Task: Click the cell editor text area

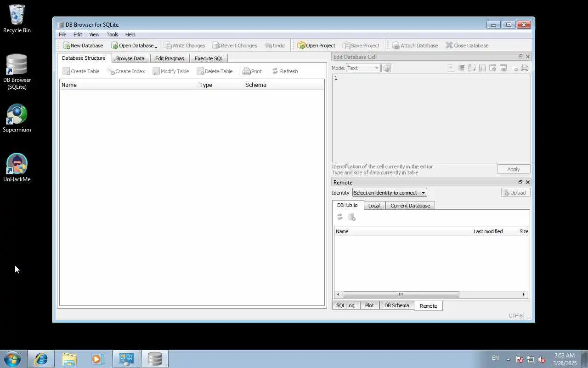Action: (431, 118)
